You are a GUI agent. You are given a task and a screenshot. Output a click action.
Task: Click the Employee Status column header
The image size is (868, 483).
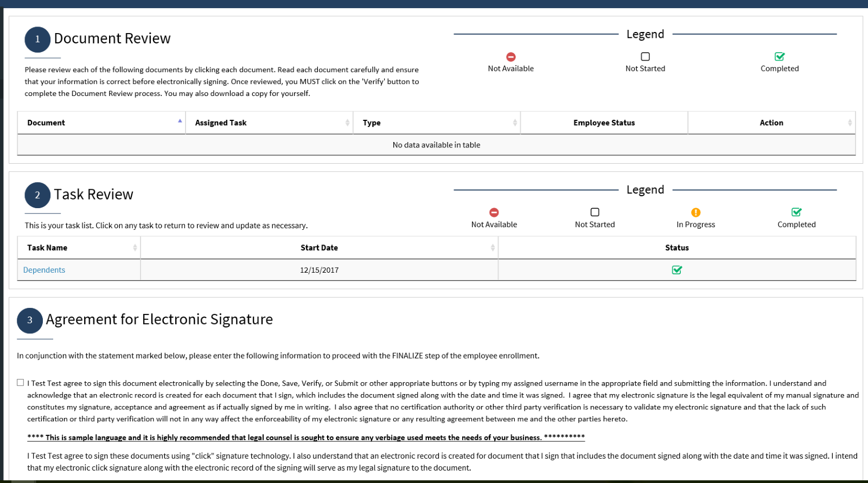[x=604, y=123]
